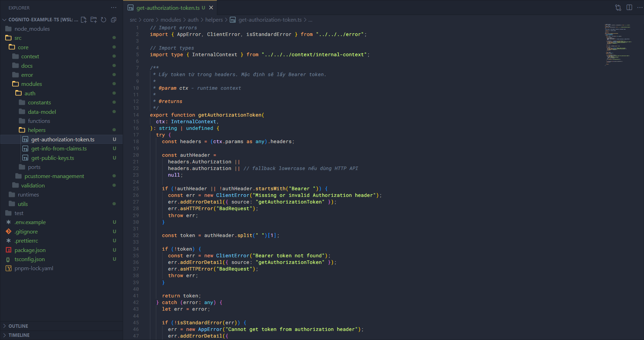Collapse the COGNITO-EXAMPLE-TS workspace root
This screenshot has width=644, height=340.
point(5,20)
